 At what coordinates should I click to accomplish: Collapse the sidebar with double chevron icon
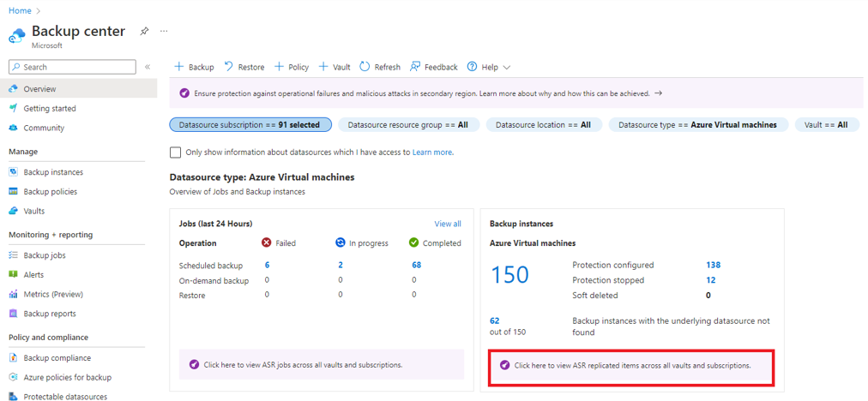(x=148, y=67)
